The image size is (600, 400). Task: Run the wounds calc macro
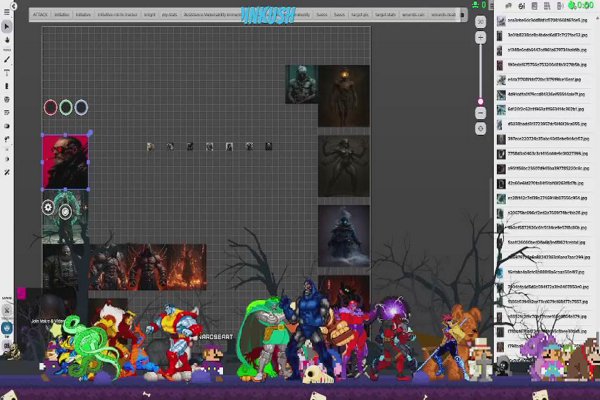pyautogui.click(x=413, y=15)
